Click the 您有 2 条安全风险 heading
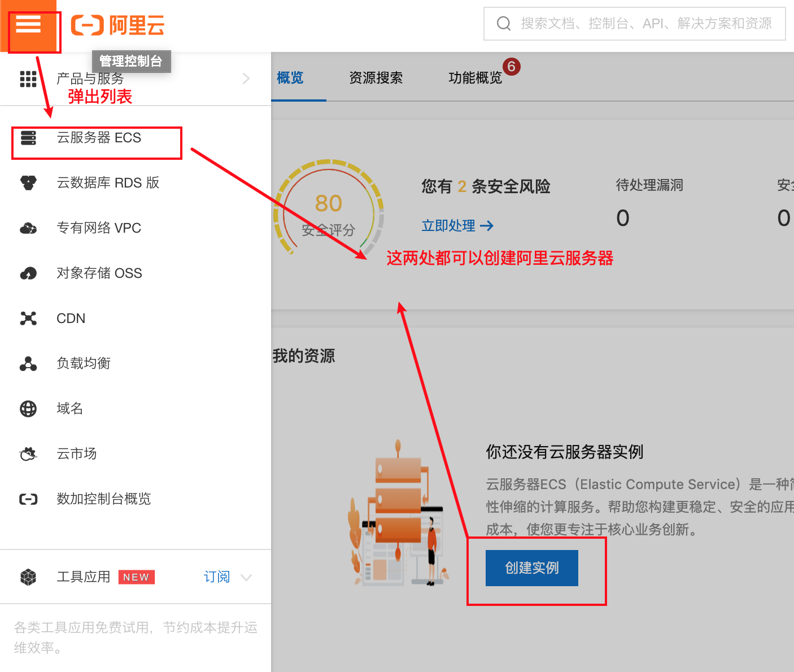 [486, 186]
